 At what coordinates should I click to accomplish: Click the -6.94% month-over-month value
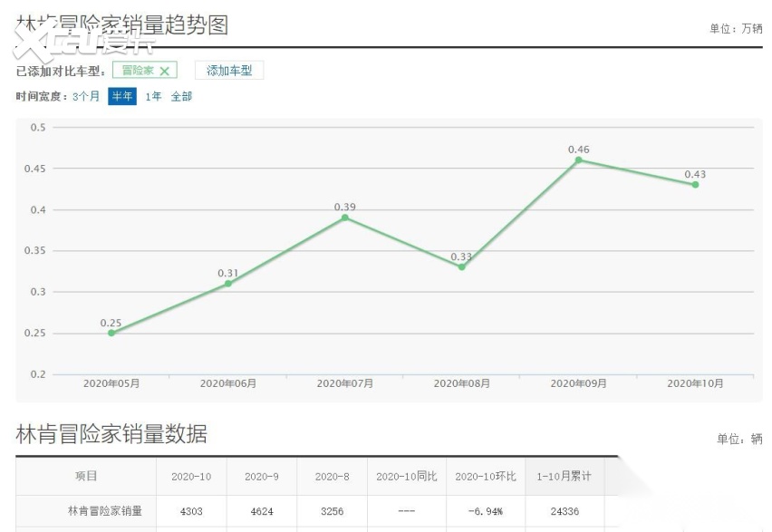tap(485, 511)
